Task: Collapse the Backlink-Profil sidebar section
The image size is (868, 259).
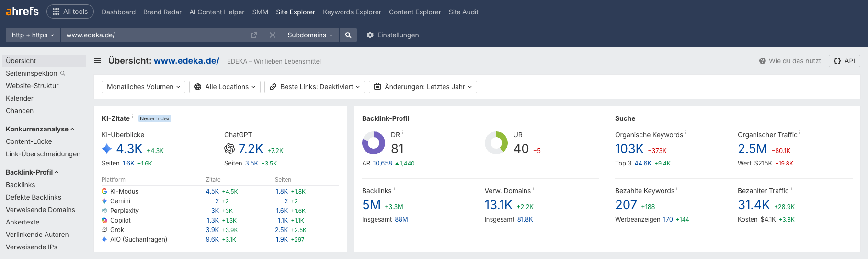Action: (x=32, y=172)
